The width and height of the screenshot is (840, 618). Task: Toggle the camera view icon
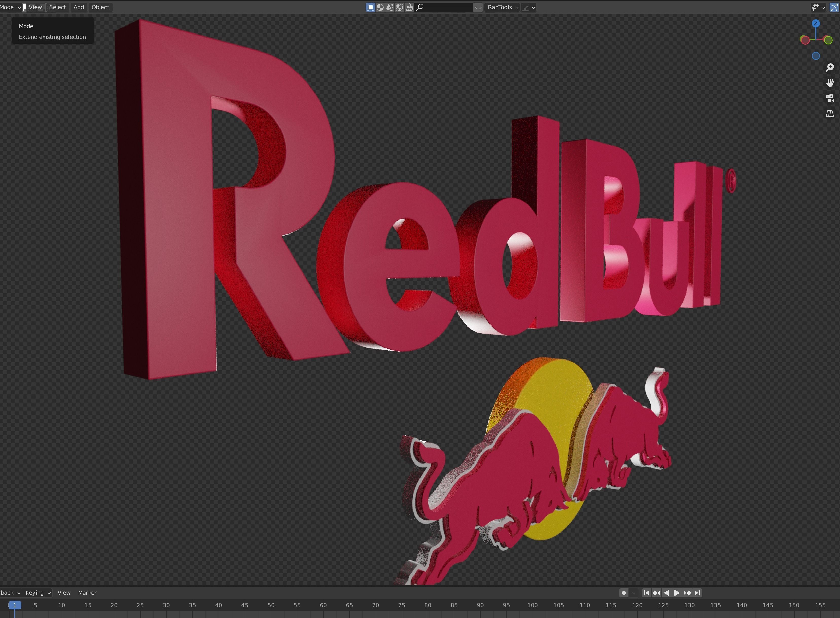pyautogui.click(x=830, y=98)
